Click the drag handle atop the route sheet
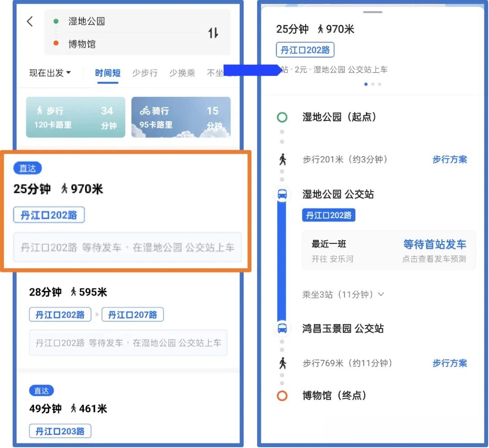This screenshot has height=448, width=489. coord(373,12)
